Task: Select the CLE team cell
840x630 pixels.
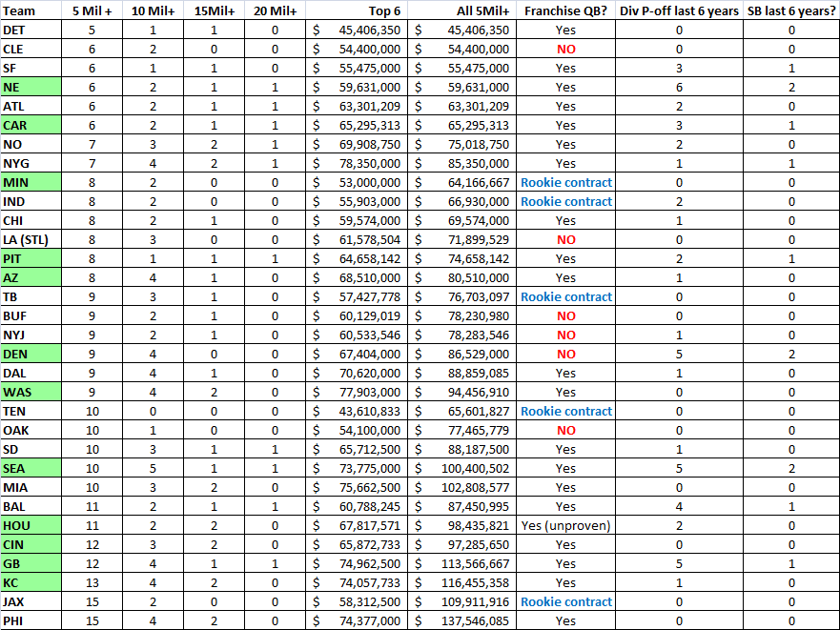Action: pos(31,50)
